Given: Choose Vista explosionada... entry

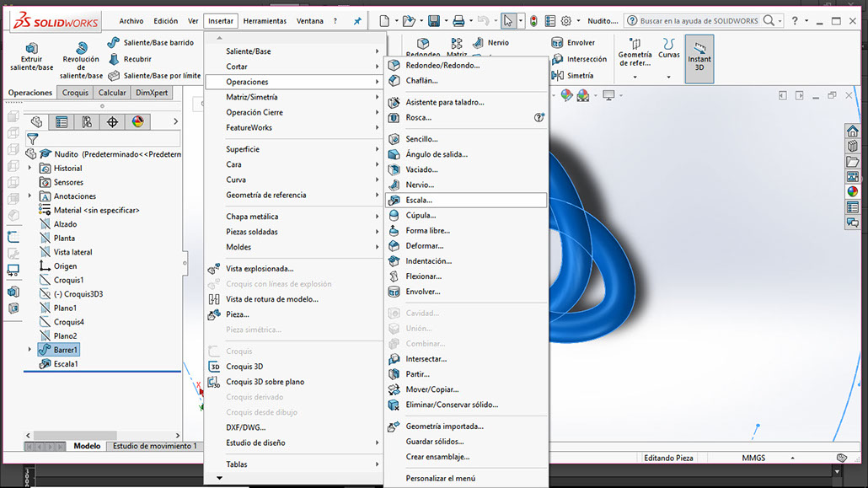Looking at the screenshot, I should [x=295, y=269].
